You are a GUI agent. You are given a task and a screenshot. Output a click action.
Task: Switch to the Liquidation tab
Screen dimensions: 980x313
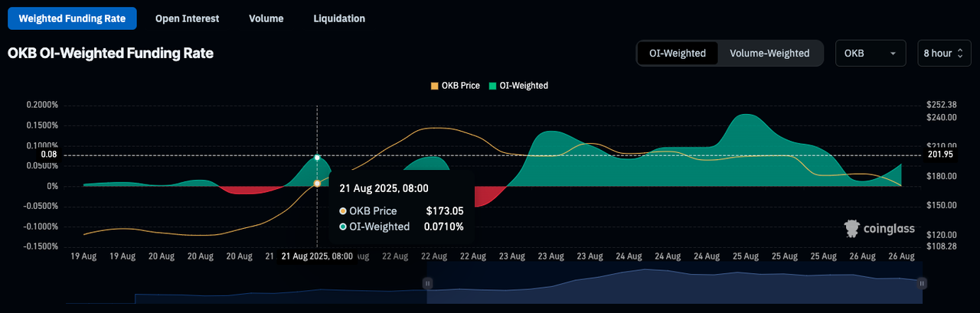pos(339,18)
